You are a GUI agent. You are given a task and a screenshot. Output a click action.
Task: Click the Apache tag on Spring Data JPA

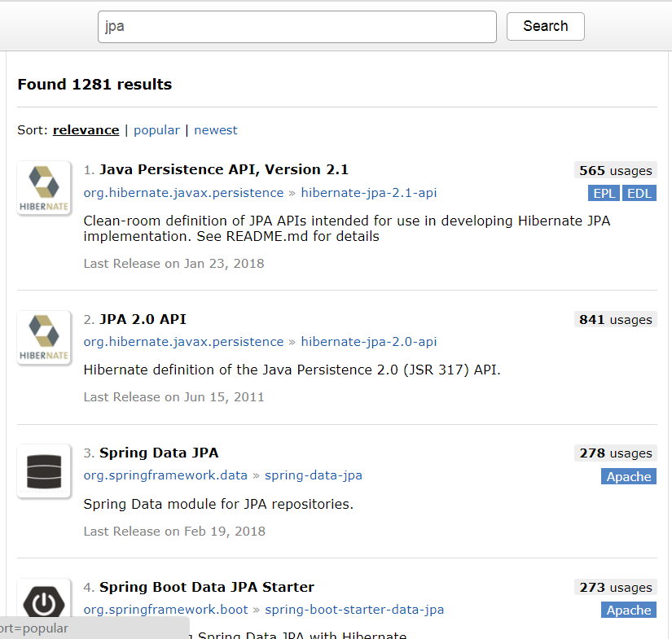point(629,477)
